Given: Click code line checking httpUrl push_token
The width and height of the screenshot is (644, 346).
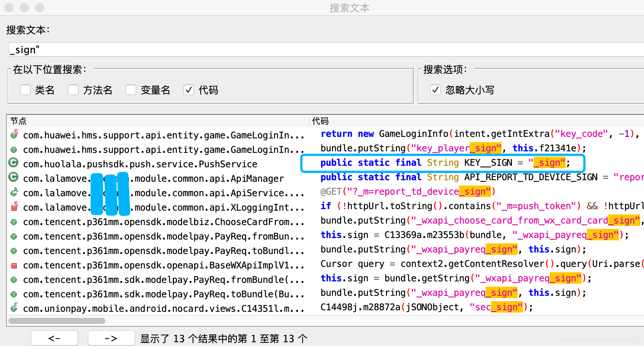Looking at the screenshot, I should click(x=482, y=206).
